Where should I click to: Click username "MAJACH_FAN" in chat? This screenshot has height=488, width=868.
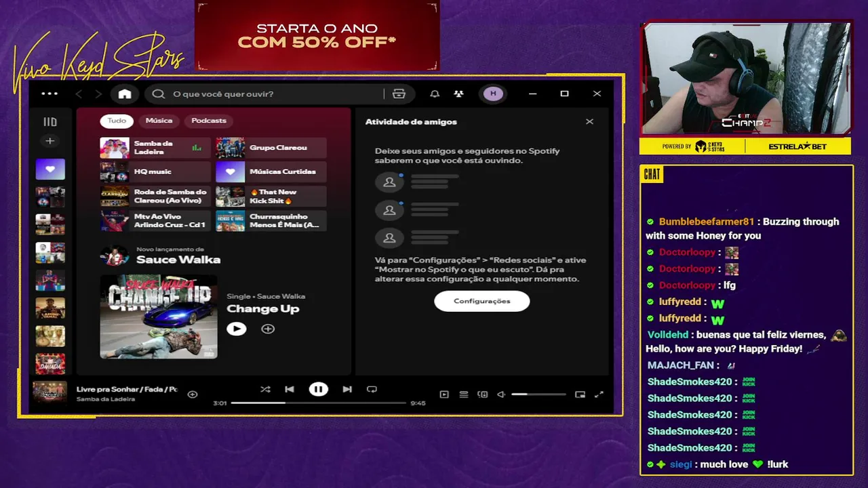click(681, 365)
